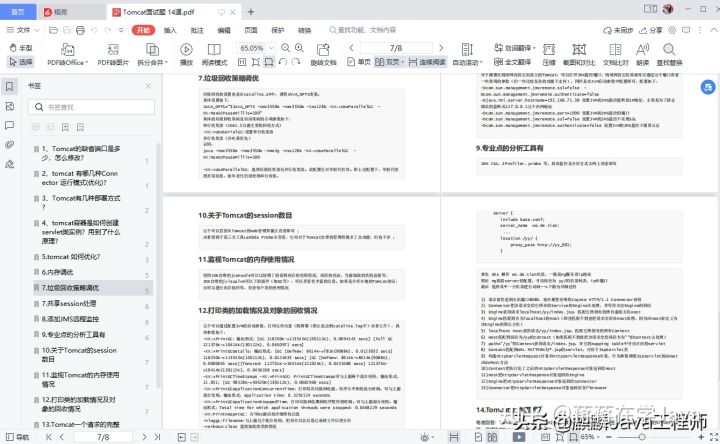720x444 pixels.
Task: Open the 插入 ribbon tab
Action: (170, 30)
